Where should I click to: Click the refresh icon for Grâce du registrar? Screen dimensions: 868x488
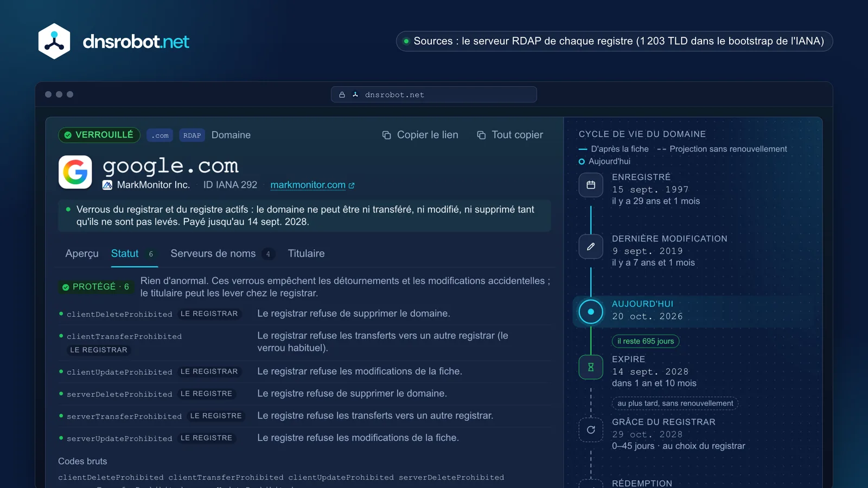pyautogui.click(x=591, y=430)
